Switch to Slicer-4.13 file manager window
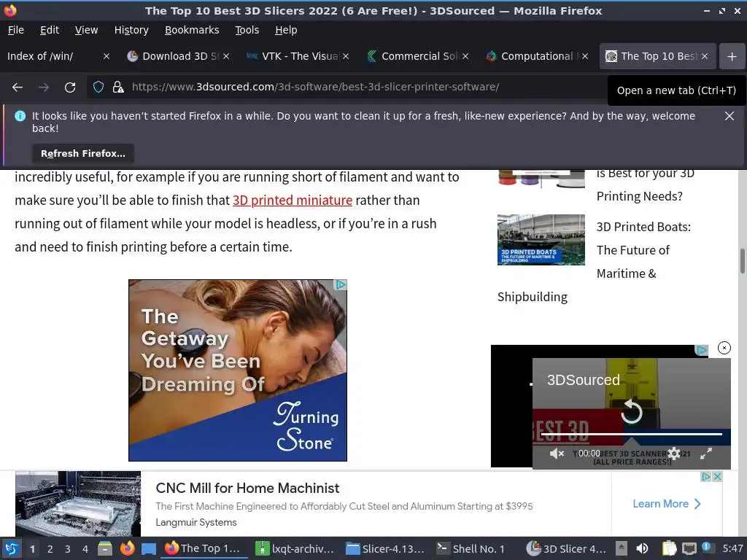Screen dimensions: 747x560 click(385, 548)
